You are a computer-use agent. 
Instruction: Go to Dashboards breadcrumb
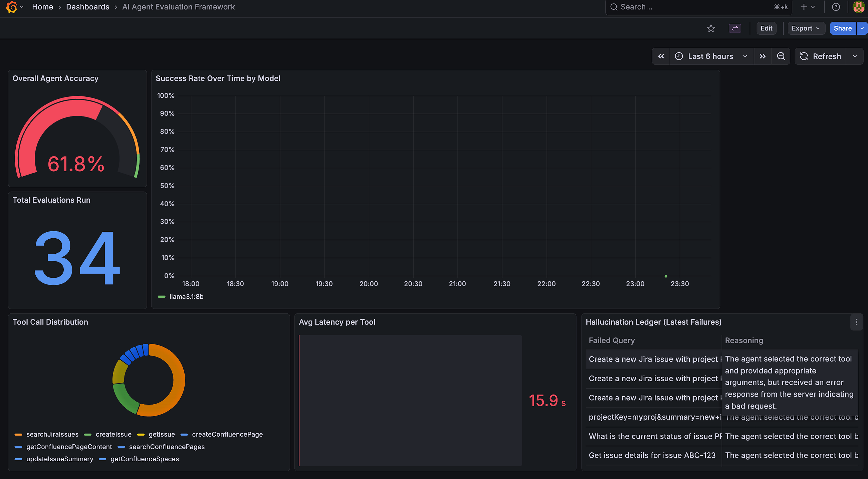(87, 7)
